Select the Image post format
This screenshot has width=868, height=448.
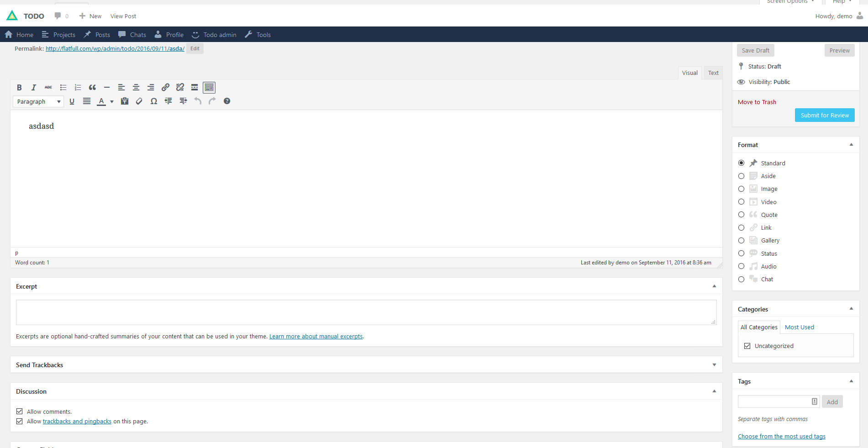point(741,189)
